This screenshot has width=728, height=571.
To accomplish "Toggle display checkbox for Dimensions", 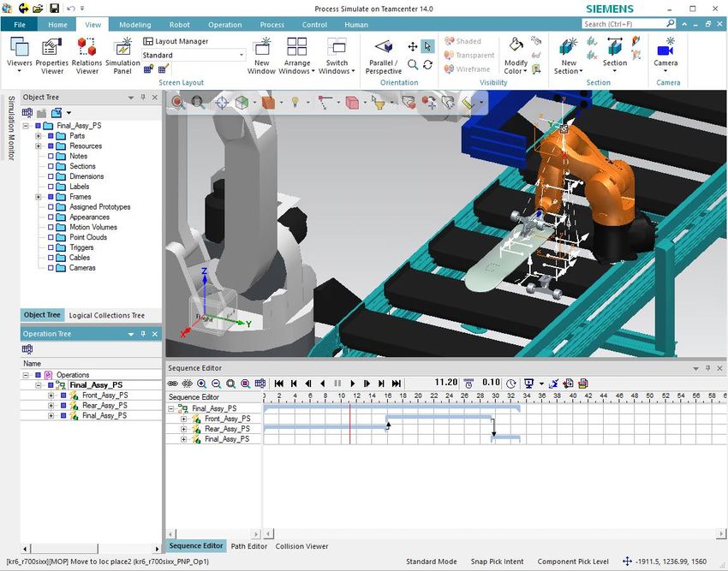I will [51, 176].
